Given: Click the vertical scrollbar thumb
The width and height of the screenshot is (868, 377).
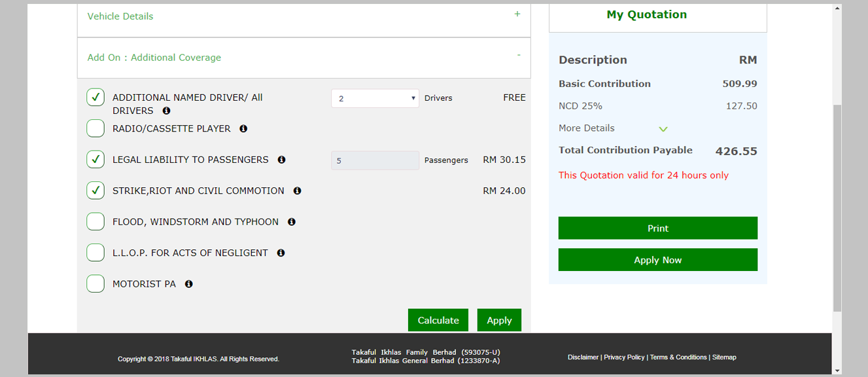Looking at the screenshot, I should (837, 207).
